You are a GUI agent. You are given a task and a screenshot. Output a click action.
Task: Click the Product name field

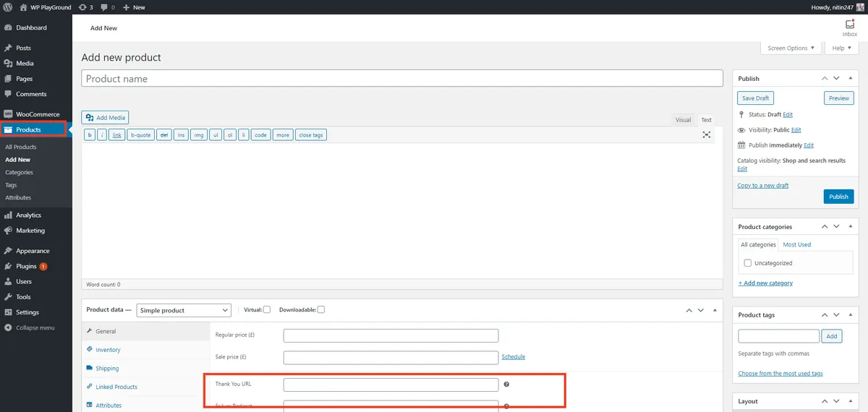[x=402, y=78]
